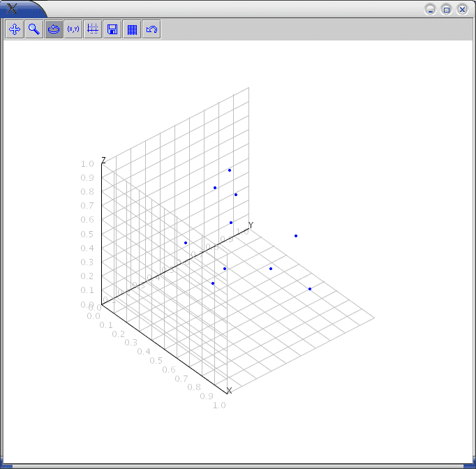Open the data table grid icon

click(131, 29)
